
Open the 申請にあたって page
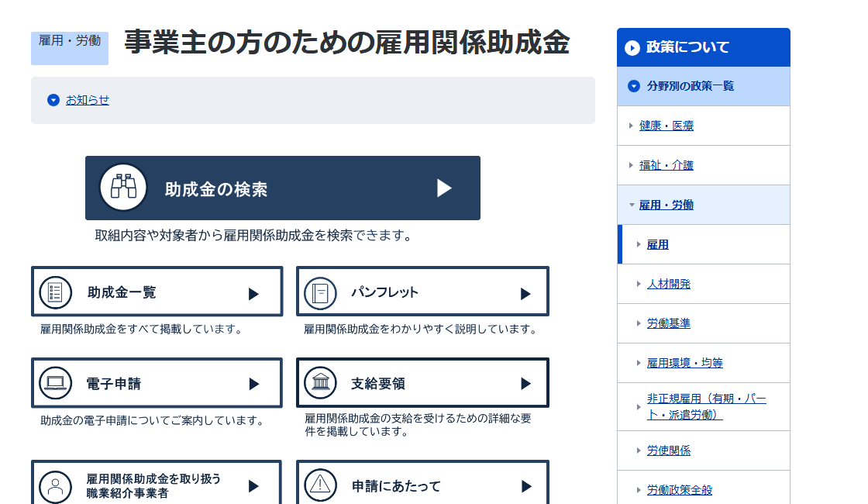coord(422,482)
